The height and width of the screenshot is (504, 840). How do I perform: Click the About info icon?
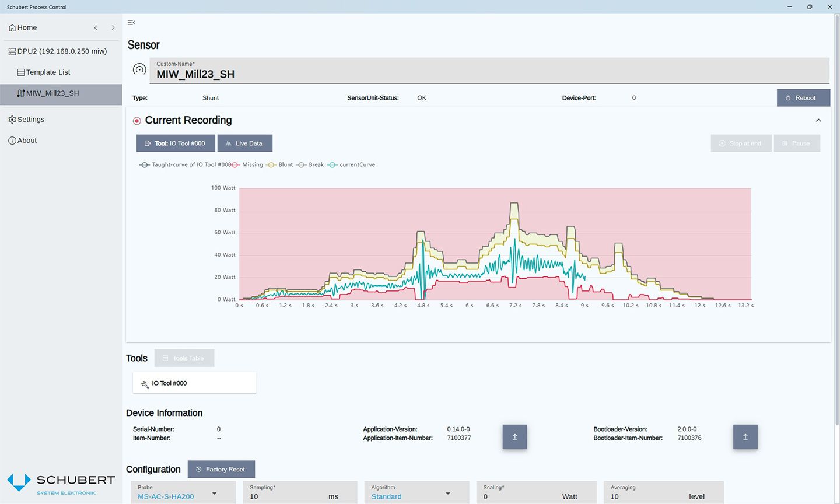[x=12, y=141]
